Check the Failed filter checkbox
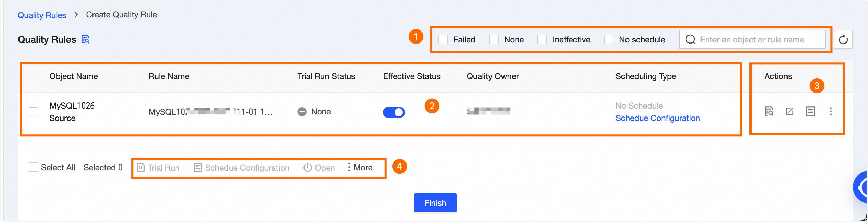This screenshot has height=222, width=868. (443, 40)
